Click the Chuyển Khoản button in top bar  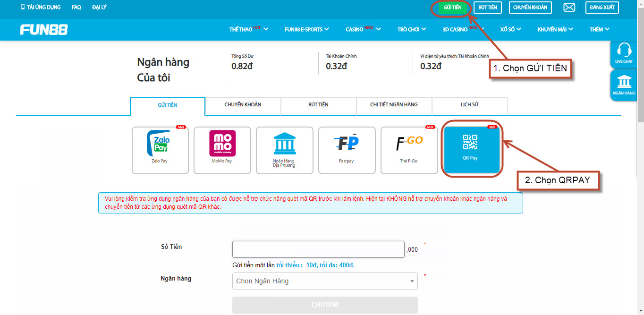pyautogui.click(x=530, y=8)
